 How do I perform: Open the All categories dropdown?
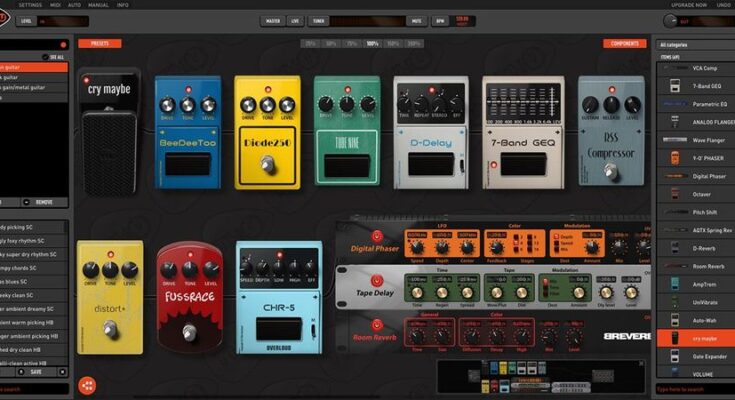pos(695,45)
